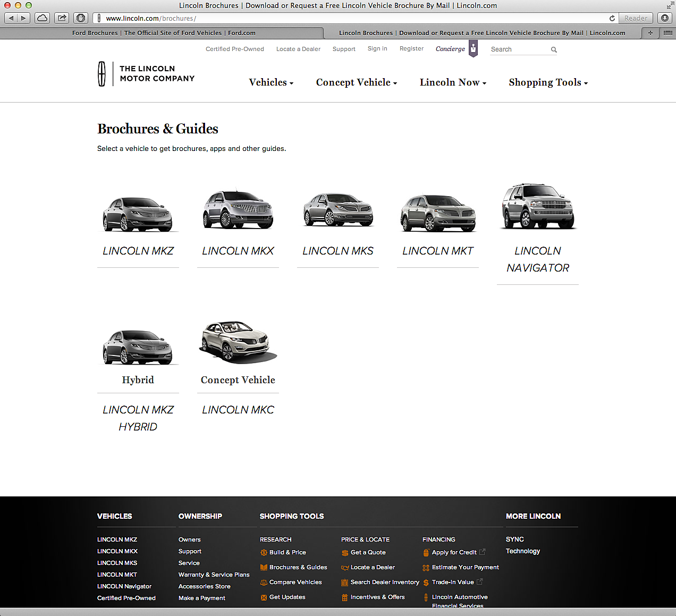Open Warranty & Service Plans link

(214, 575)
